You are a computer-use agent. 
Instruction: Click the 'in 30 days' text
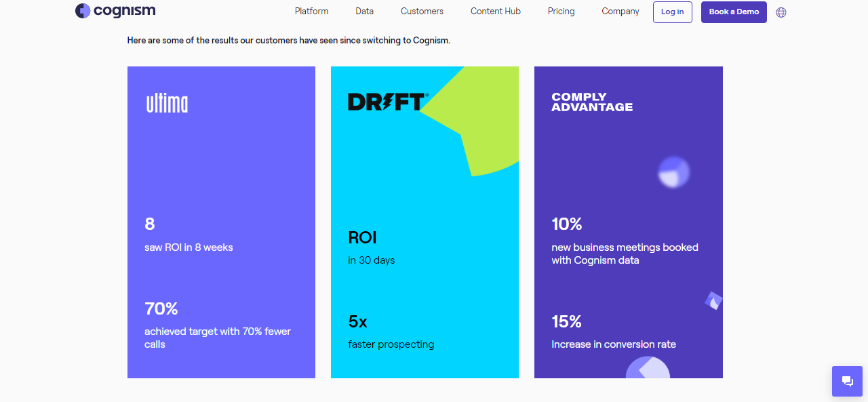point(372,260)
